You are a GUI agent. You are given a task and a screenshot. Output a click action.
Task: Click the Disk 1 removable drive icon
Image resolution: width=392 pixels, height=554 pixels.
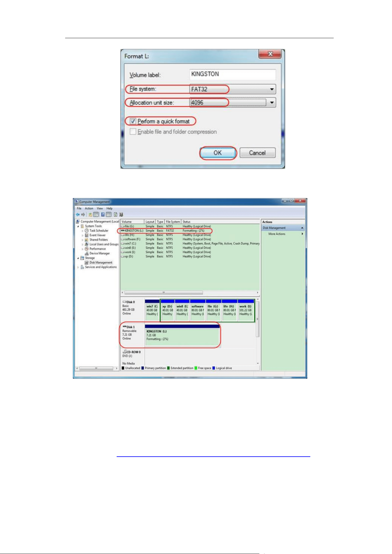coord(124,327)
